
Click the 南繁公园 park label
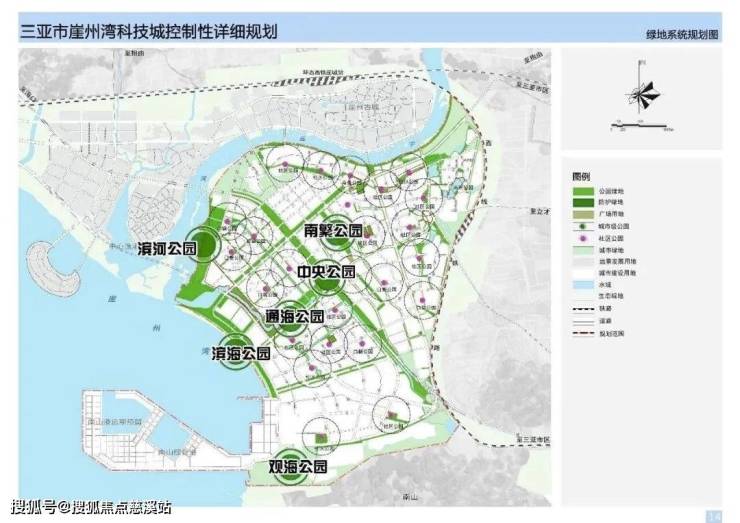333,230
